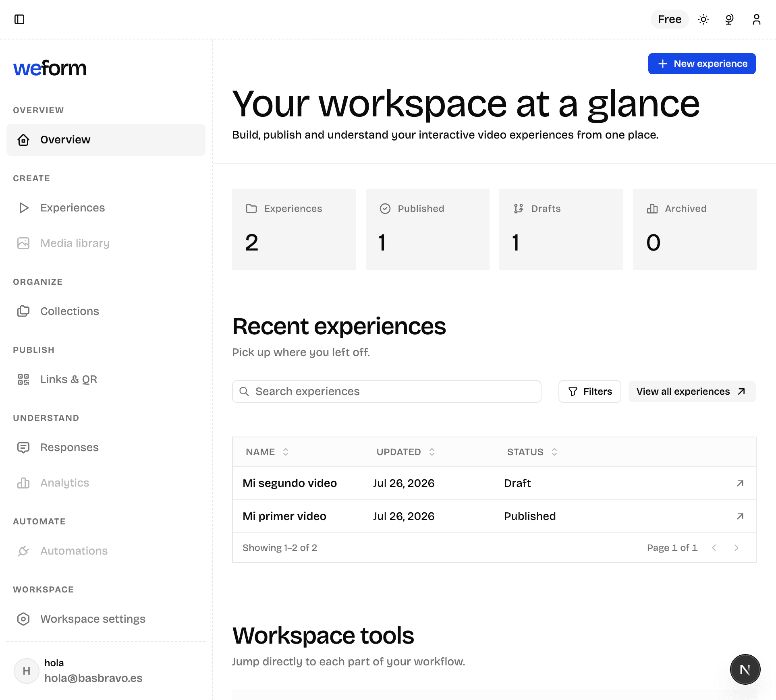The height and width of the screenshot is (700, 776).
Task: Collapse the sidebar with the panel icon
Action: pos(19,19)
